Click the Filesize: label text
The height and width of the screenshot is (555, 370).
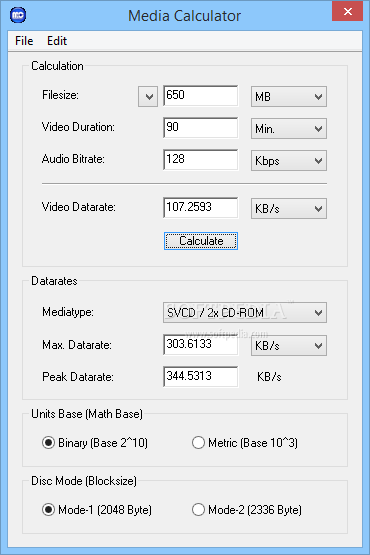tap(60, 95)
